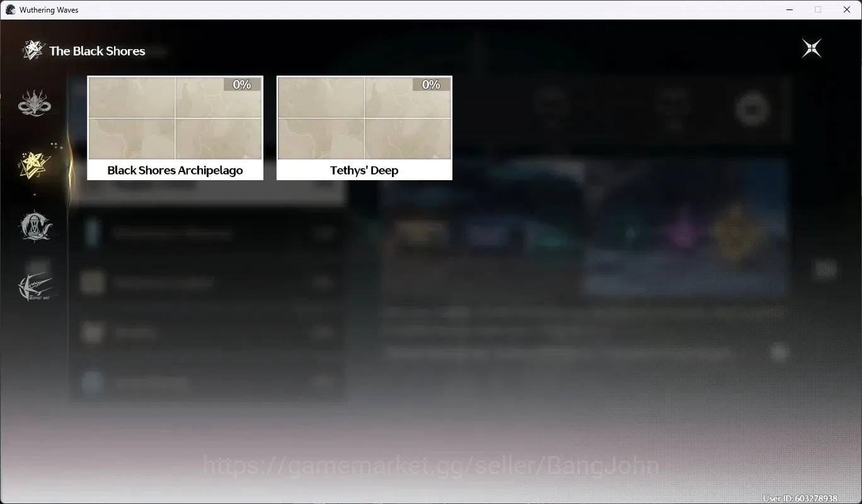This screenshot has width=862, height=504.
Task: Select the dragon emblem region in the sidebar
Action: [35, 103]
